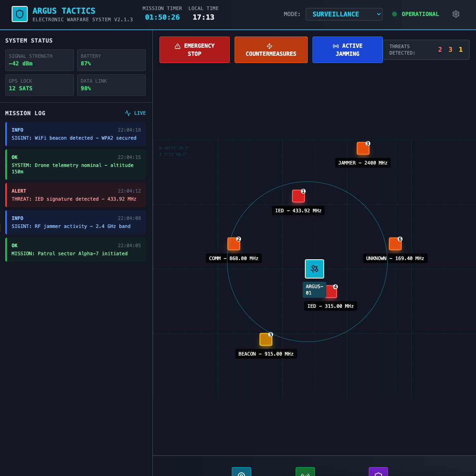
Task: Activate COUNTERMEASURES
Action: [271, 50]
